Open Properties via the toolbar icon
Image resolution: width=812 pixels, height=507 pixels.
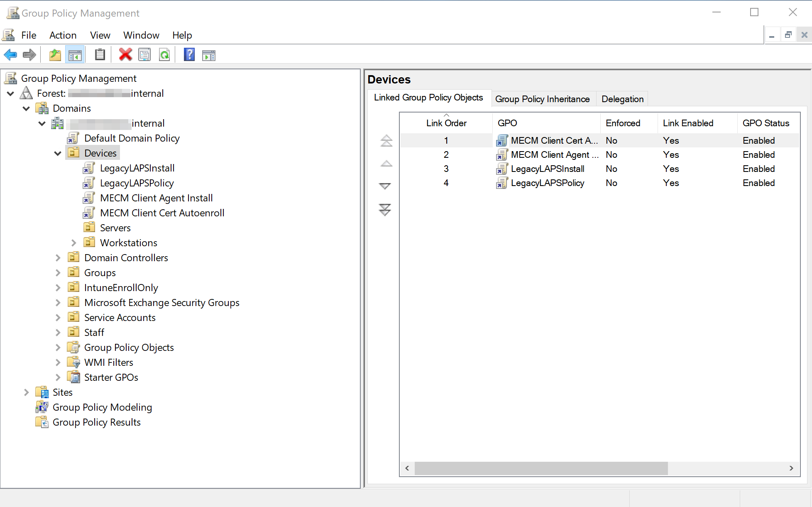[144, 54]
